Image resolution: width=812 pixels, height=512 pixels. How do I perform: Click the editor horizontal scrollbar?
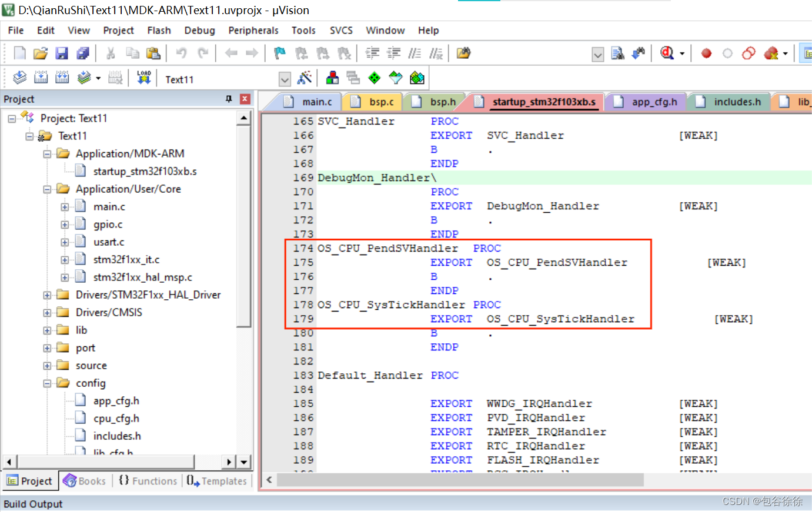point(460,480)
